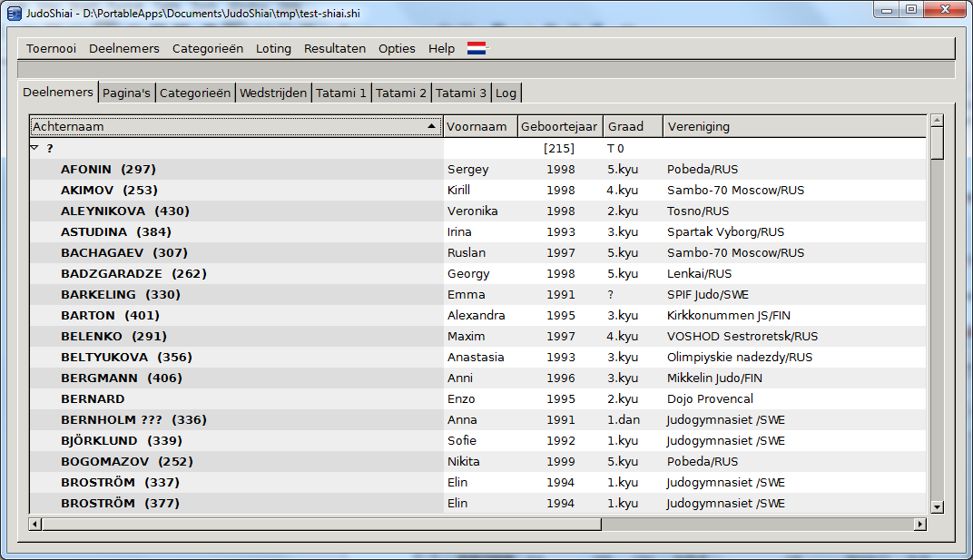This screenshot has width=973, height=560.
Task: Switch to the Tatami 1 tab
Action: coord(341,93)
